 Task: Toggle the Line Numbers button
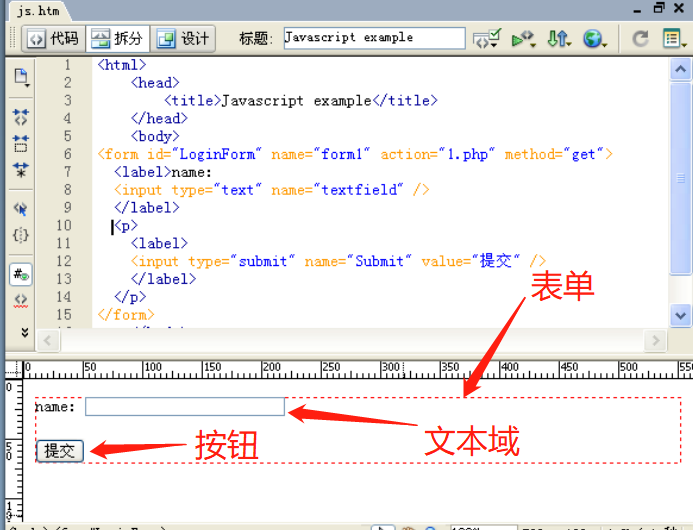point(21,275)
